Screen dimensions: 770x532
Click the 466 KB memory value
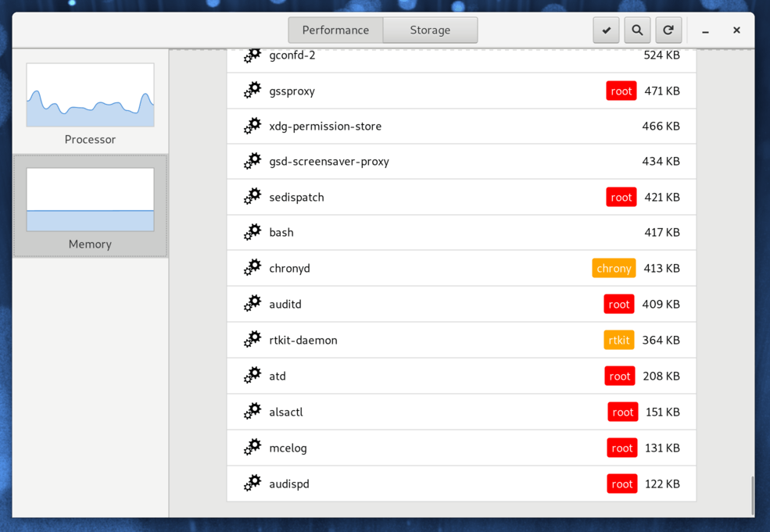coord(661,126)
